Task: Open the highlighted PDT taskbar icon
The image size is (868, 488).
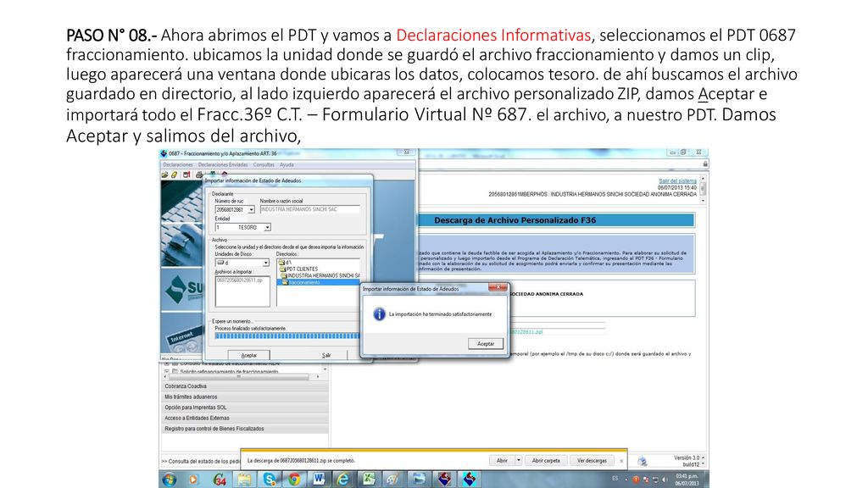Action: point(470,480)
